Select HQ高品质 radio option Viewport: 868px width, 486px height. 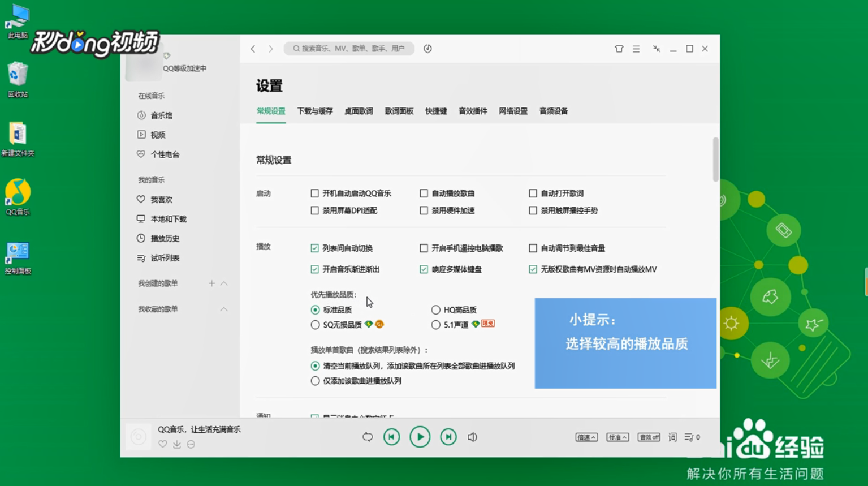click(x=435, y=310)
